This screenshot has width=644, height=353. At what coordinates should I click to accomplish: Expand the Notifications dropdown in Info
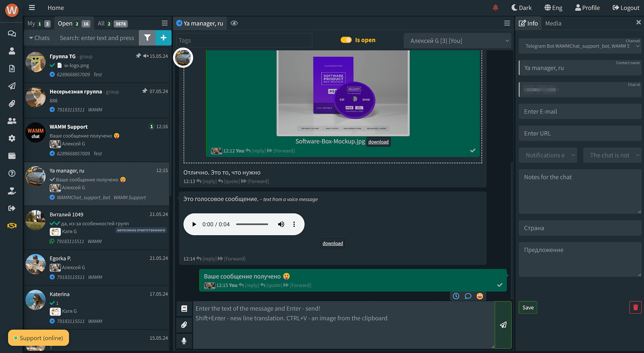[x=548, y=155]
